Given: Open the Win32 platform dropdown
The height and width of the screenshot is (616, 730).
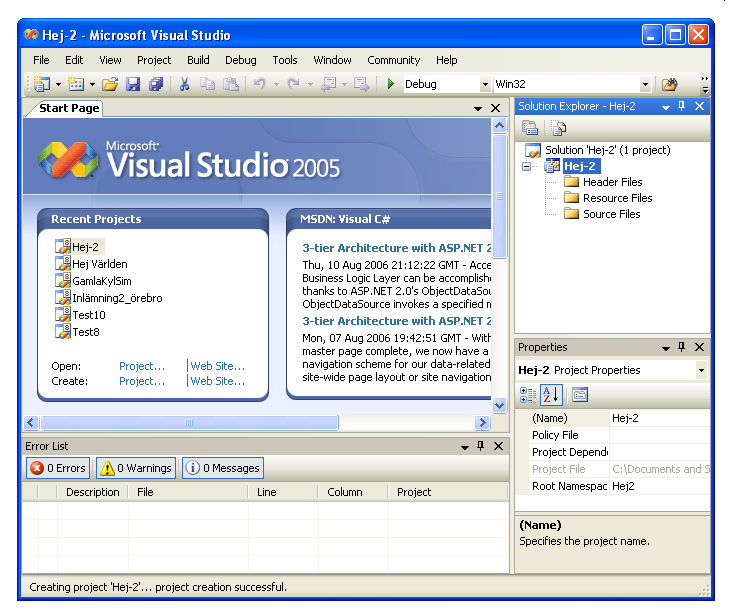Looking at the screenshot, I should (x=645, y=84).
